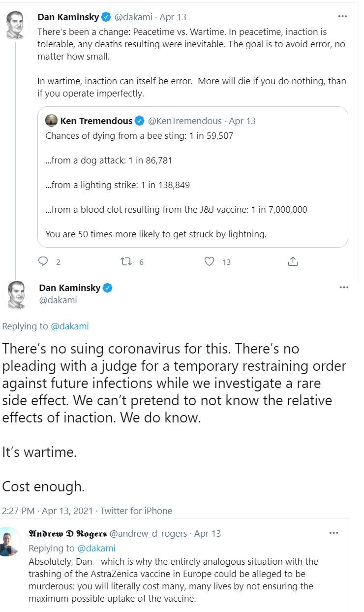Open more options menu on main tweet

click(344, 288)
